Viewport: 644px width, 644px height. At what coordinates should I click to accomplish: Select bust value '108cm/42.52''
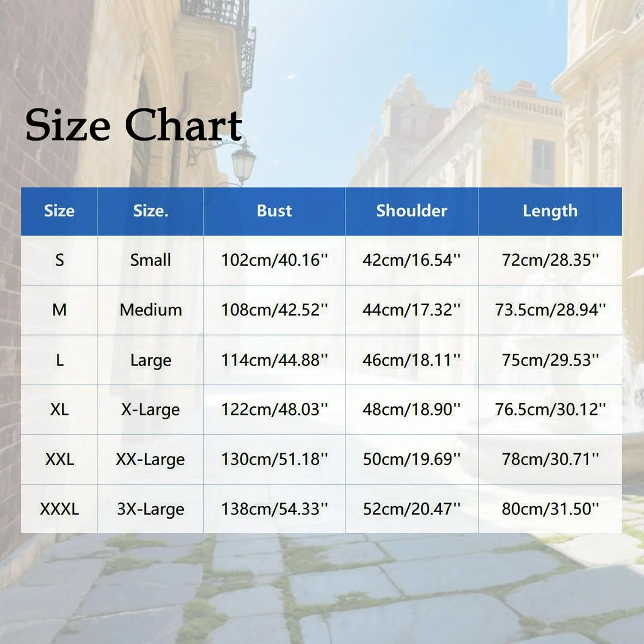[274, 310]
